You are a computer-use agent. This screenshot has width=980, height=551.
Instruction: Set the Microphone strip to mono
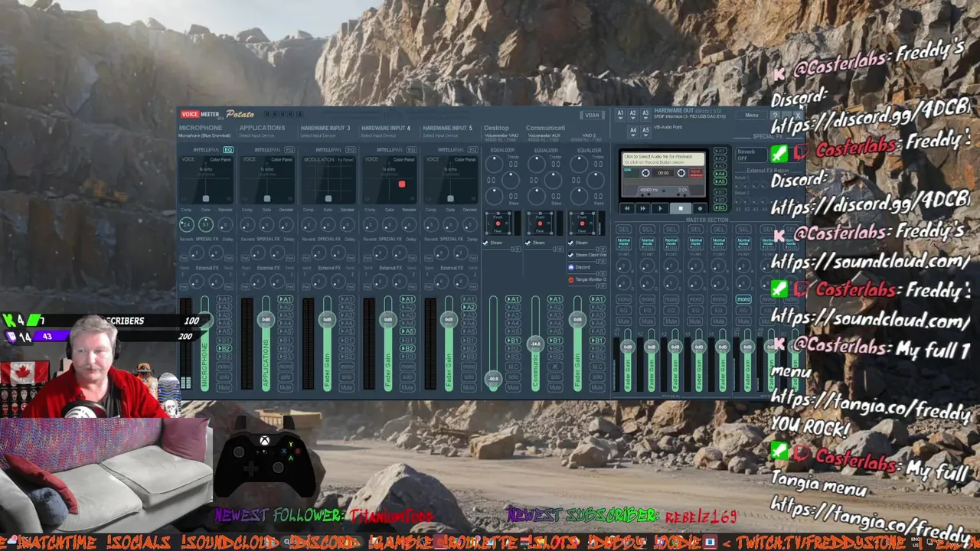click(224, 367)
